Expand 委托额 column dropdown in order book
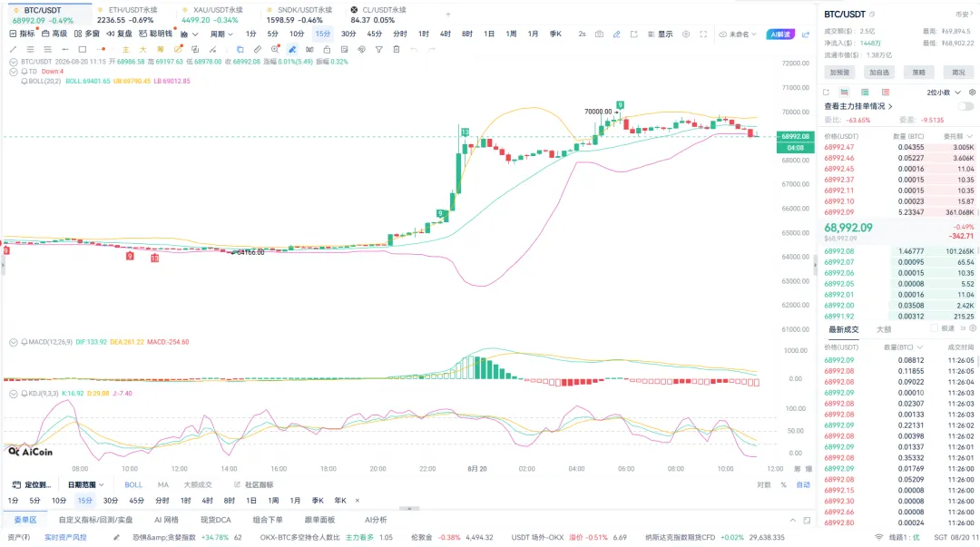Viewport: 980px width, 547px height. [957, 136]
